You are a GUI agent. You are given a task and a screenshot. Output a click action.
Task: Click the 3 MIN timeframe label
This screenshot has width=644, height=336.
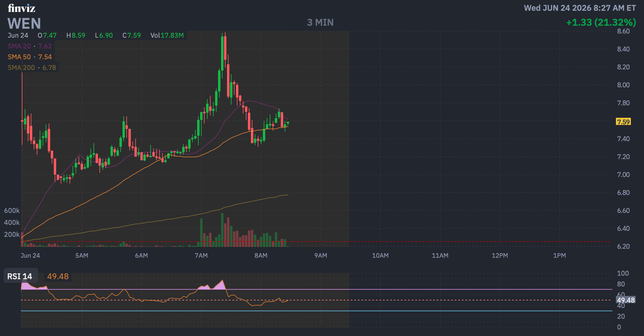[x=320, y=22]
